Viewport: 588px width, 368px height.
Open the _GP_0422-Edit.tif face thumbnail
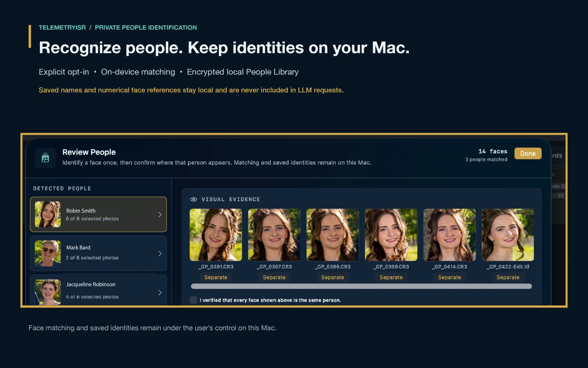(508, 235)
